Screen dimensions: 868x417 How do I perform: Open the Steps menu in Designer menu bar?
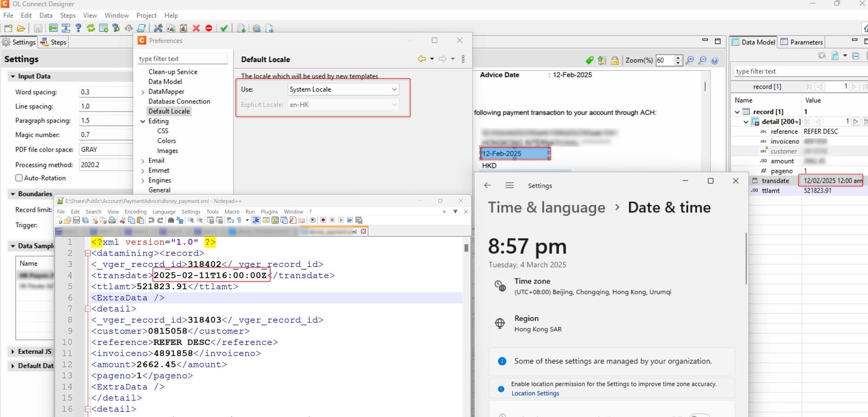pos(68,15)
